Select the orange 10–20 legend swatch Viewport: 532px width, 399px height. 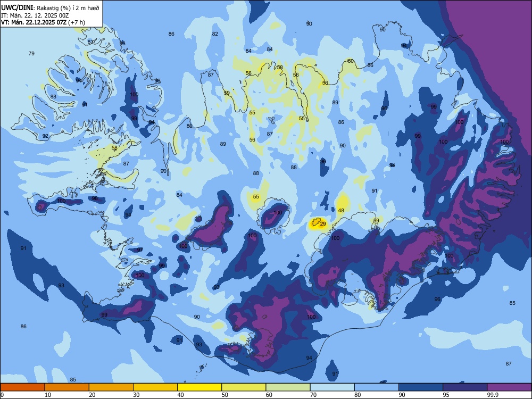[x=67, y=387]
